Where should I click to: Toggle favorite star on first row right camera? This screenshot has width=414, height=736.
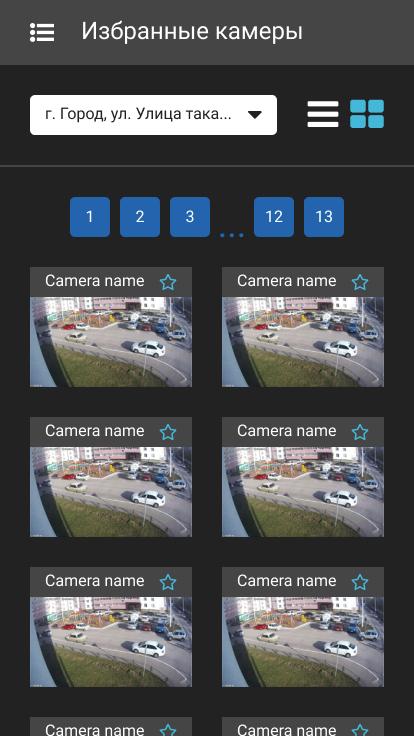(x=360, y=283)
